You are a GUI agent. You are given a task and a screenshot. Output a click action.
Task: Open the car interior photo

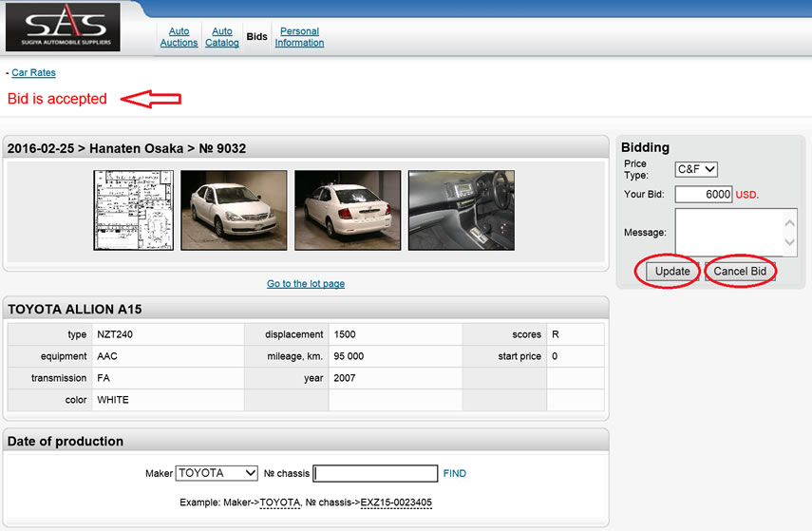click(461, 210)
